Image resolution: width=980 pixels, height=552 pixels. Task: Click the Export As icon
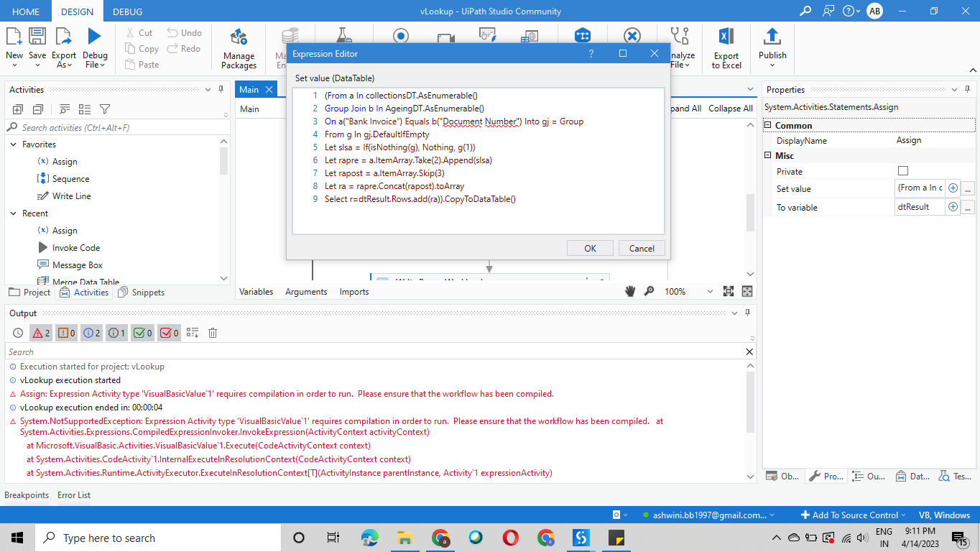(64, 37)
